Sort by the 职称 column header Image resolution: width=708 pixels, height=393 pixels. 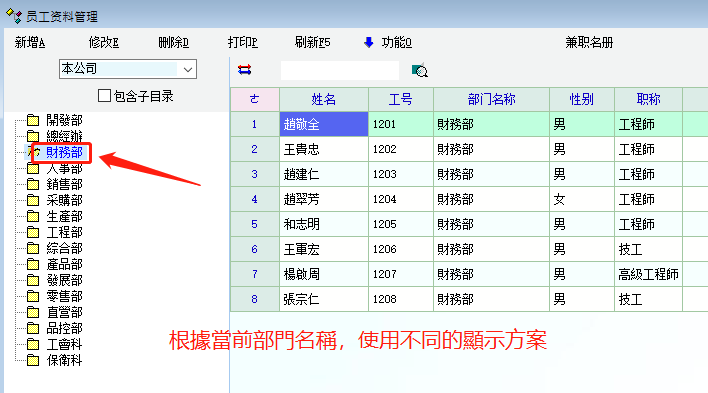tap(648, 99)
